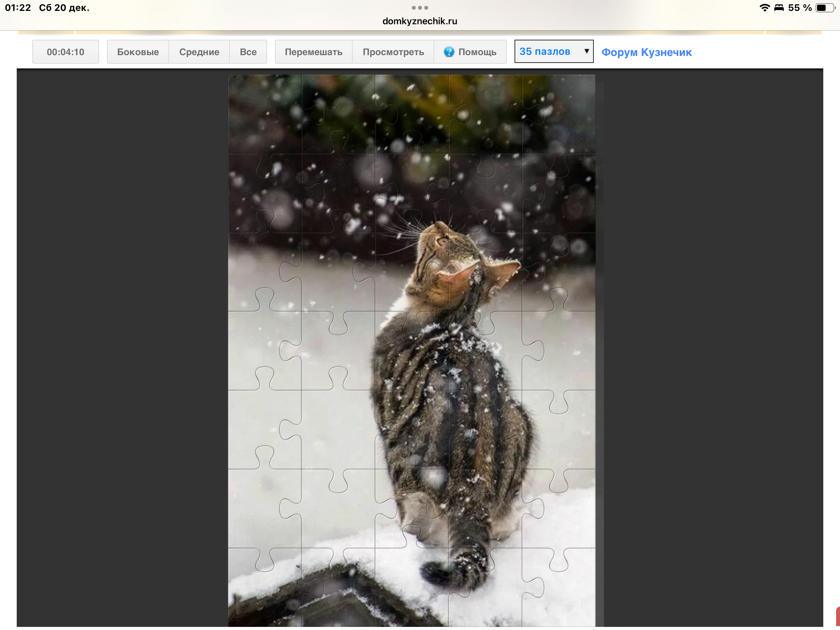Tap the battery indicator icon
The image size is (840, 630).
coord(825,8)
